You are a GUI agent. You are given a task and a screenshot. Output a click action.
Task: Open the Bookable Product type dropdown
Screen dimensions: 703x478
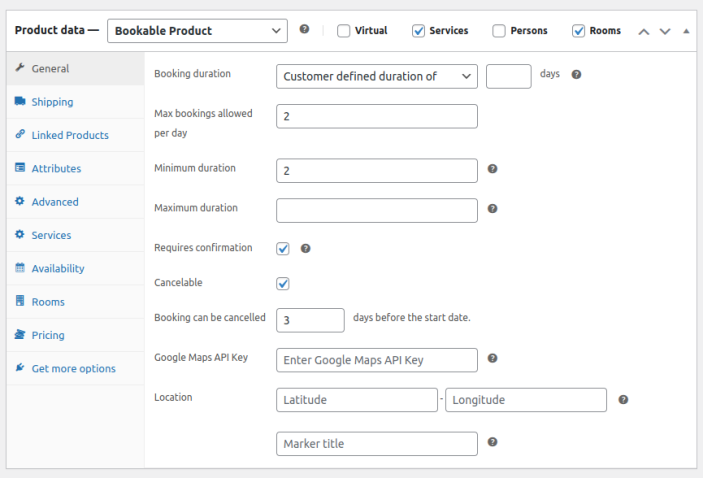pos(197,31)
